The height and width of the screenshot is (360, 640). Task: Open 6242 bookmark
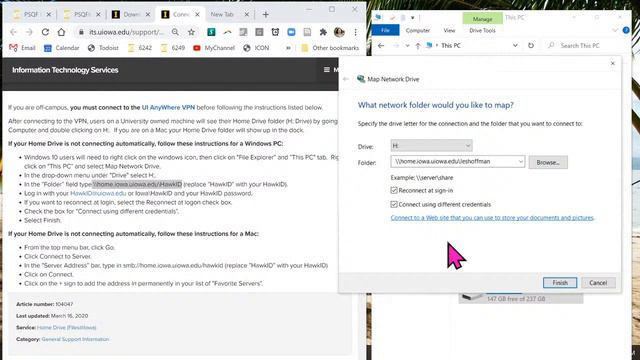[140, 48]
